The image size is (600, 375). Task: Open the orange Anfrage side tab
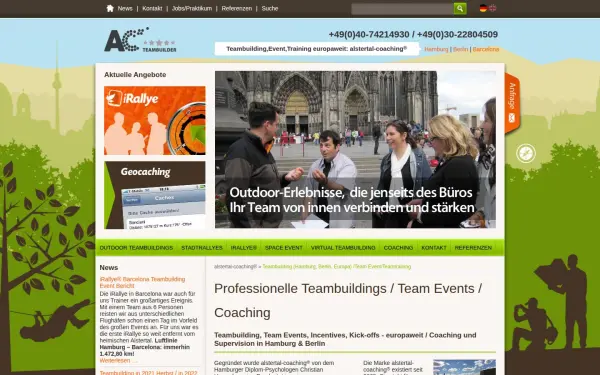512,103
